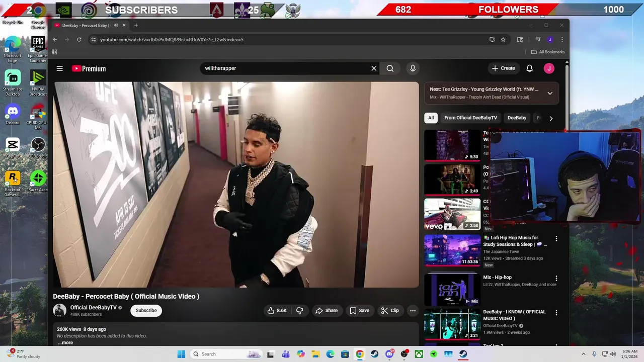Mute the tab via the speaker icon
The height and width of the screenshot is (362, 644).
point(116,25)
